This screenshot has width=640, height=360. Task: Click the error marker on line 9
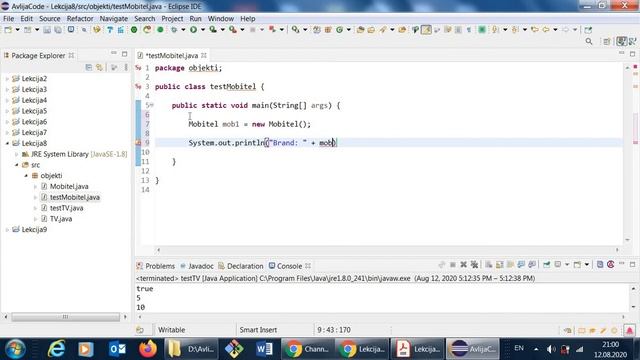tap(138, 143)
